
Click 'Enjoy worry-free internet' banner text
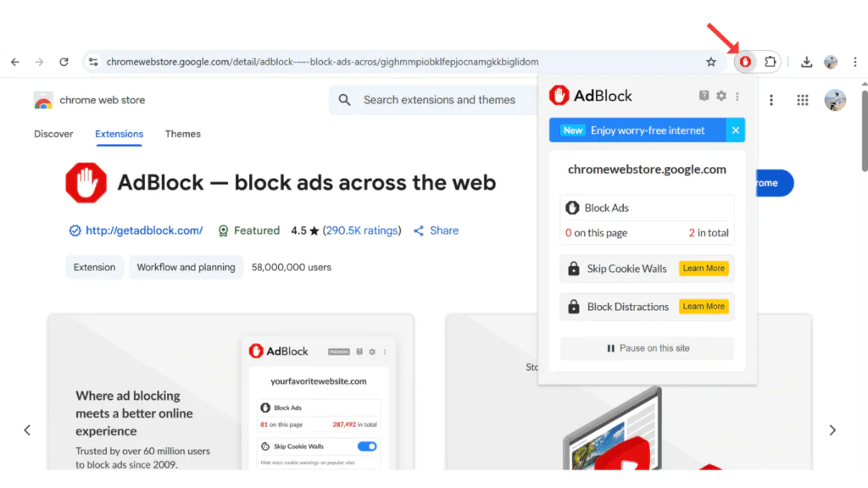tap(647, 130)
